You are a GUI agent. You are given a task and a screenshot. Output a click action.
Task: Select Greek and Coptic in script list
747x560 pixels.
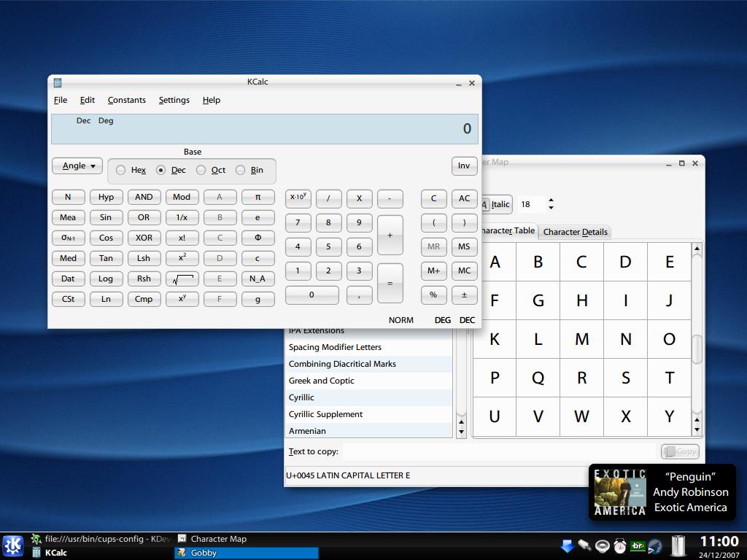coord(368,381)
